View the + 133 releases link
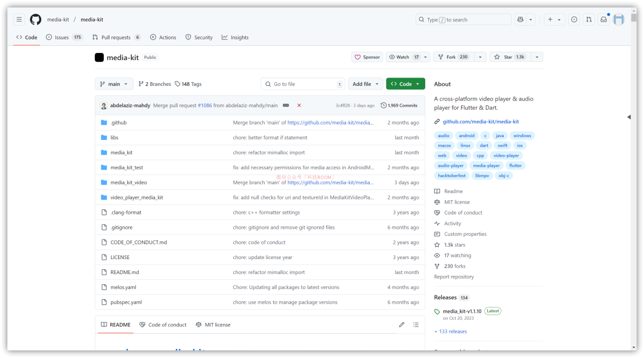 click(x=451, y=331)
